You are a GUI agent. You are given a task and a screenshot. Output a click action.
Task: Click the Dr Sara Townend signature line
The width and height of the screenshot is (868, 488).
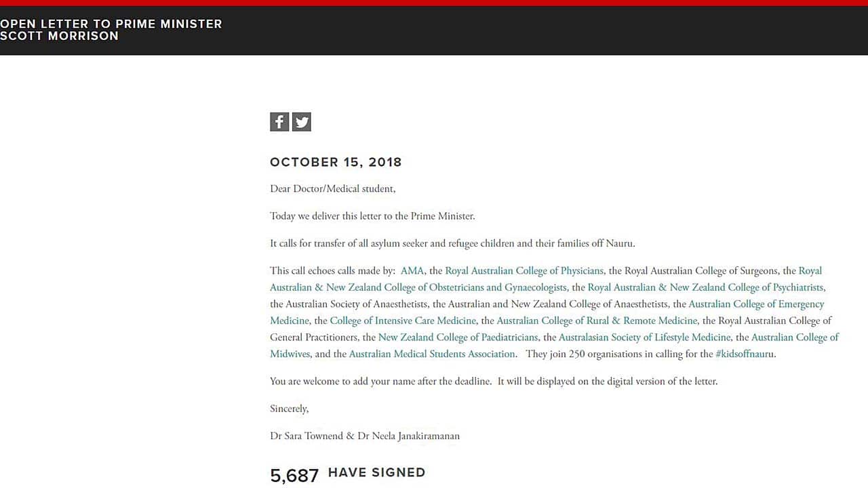tap(365, 436)
